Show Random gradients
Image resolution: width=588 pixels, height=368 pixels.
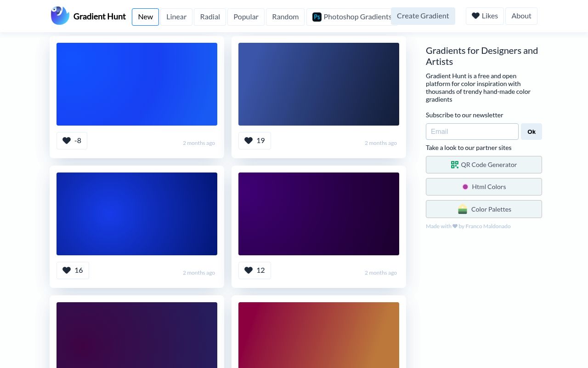tap(285, 17)
